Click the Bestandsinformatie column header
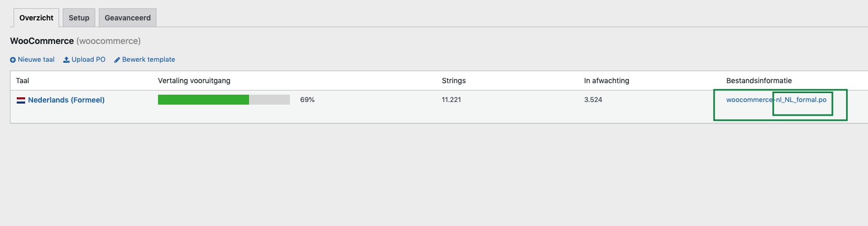 tap(759, 81)
